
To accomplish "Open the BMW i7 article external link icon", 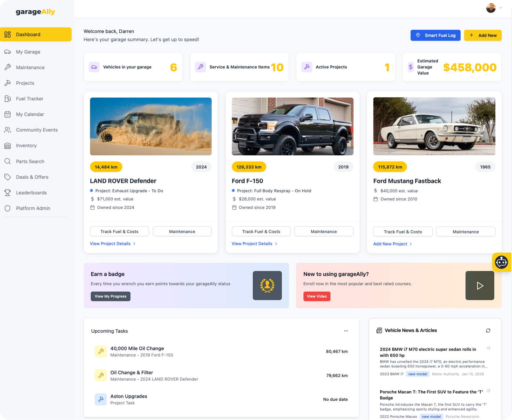I will point(488,348).
